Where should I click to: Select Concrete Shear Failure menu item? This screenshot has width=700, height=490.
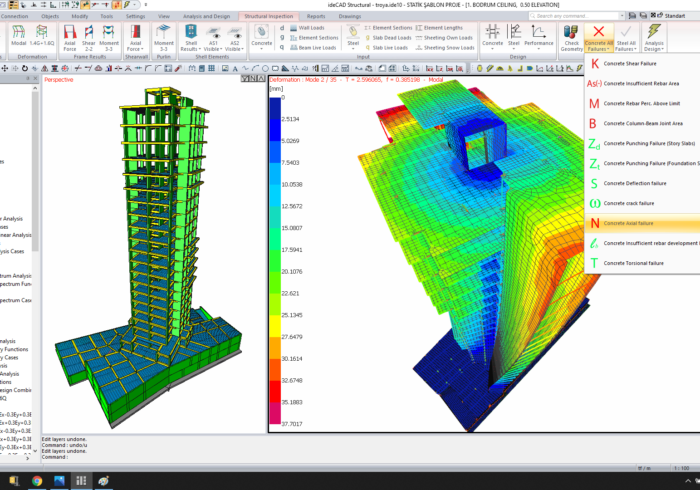(642, 63)
